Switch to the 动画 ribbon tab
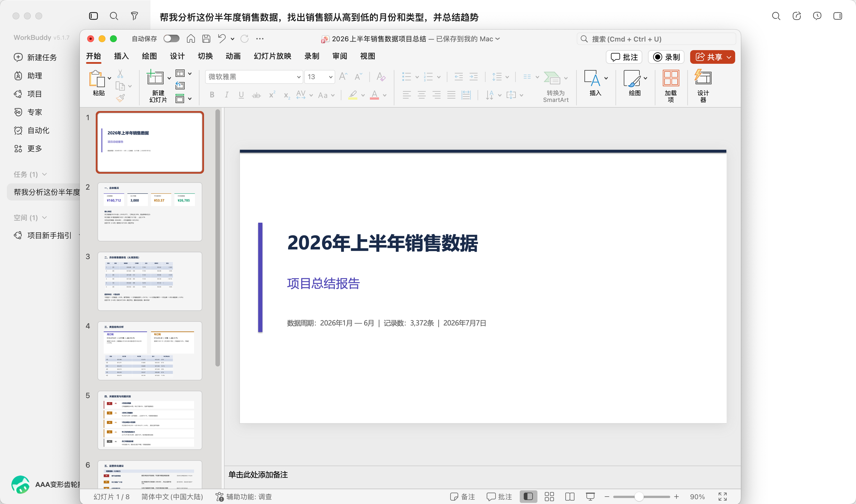The height and width of the screenshot is (504, 856). click(x=233, y=56)
